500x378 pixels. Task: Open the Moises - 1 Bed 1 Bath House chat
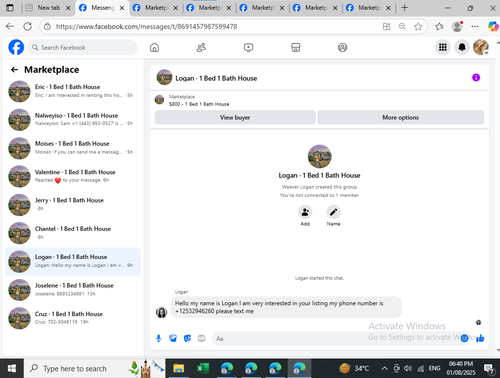[73, 148]
